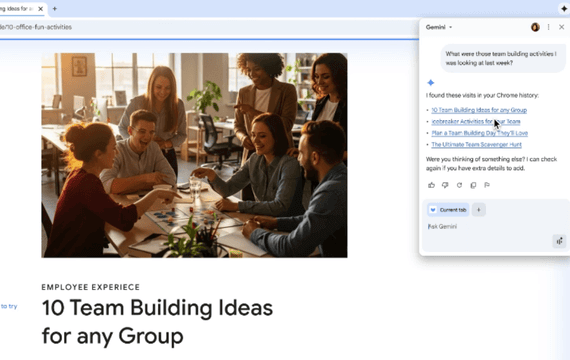The height and width of the screenshot is (360, 570).
Task: Add context with the plus button
Action: pyautogui.click(x=478, y=210)
